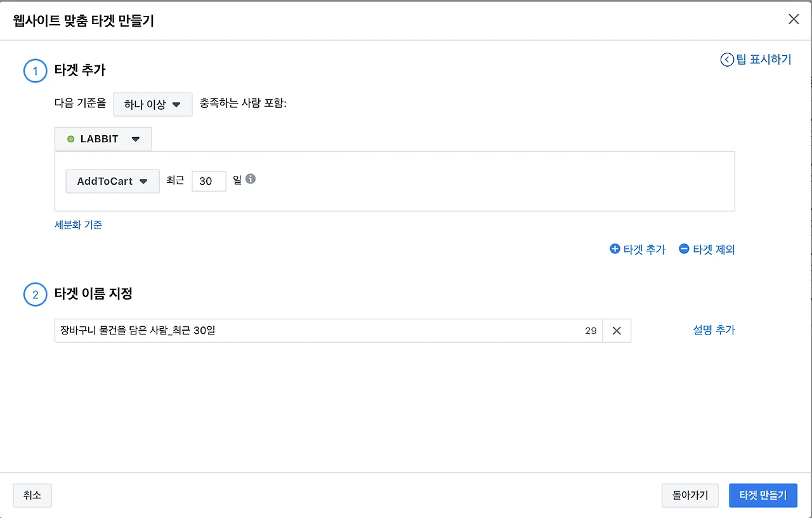This screenshot has width=812, height=518.
Task: Click the step 1 circle icon
Action: coord(35,71)
